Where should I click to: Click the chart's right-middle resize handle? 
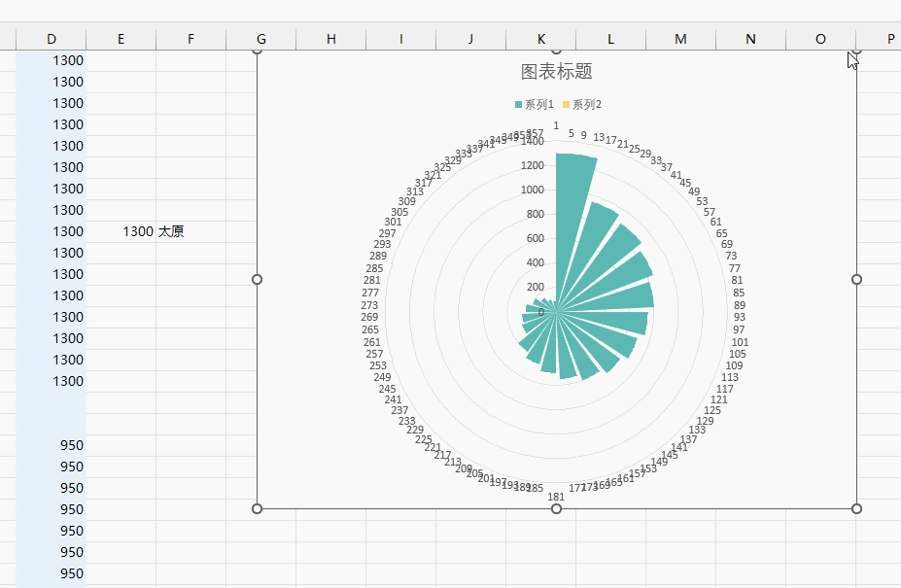856,279
